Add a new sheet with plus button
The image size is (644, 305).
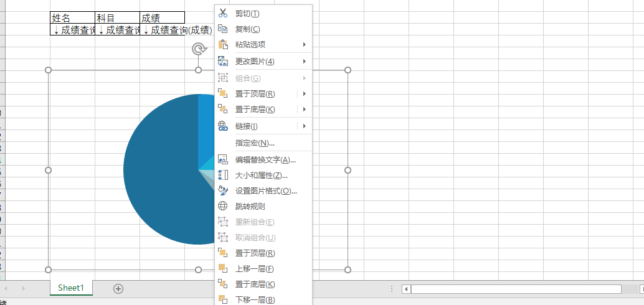(118, 289)
